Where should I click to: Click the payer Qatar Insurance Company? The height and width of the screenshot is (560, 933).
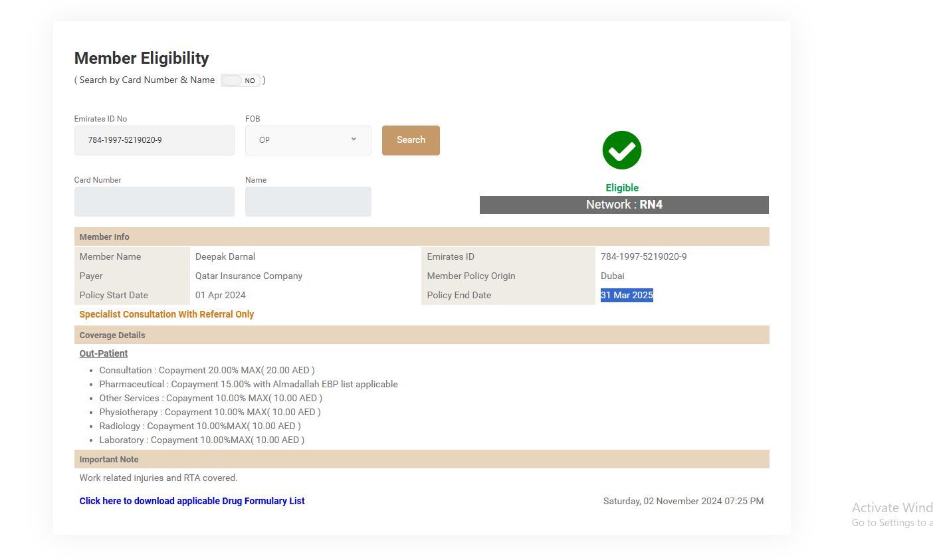(x=249, y=276)
